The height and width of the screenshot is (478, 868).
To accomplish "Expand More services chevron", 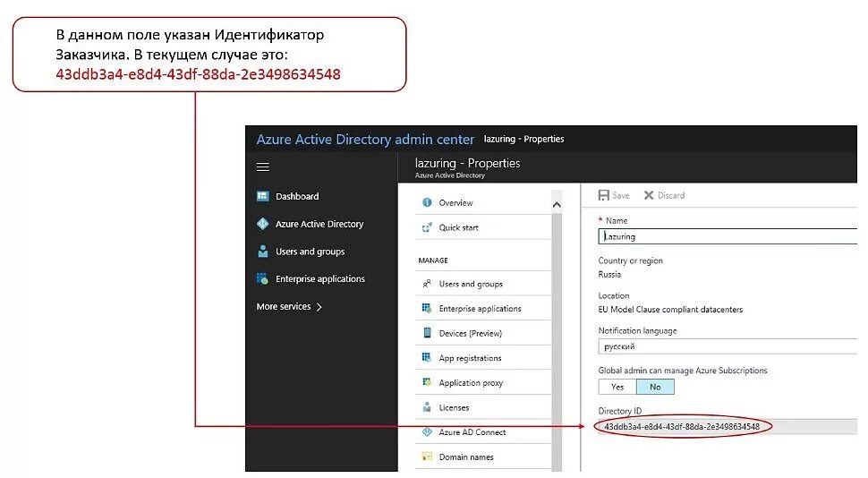I will 319,307.
